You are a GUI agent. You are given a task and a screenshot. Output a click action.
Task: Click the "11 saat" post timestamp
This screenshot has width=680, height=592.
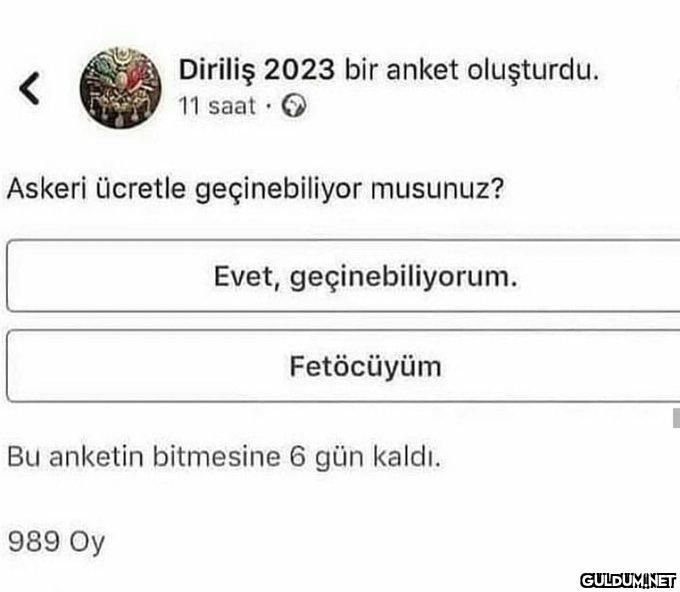(217, 106)
